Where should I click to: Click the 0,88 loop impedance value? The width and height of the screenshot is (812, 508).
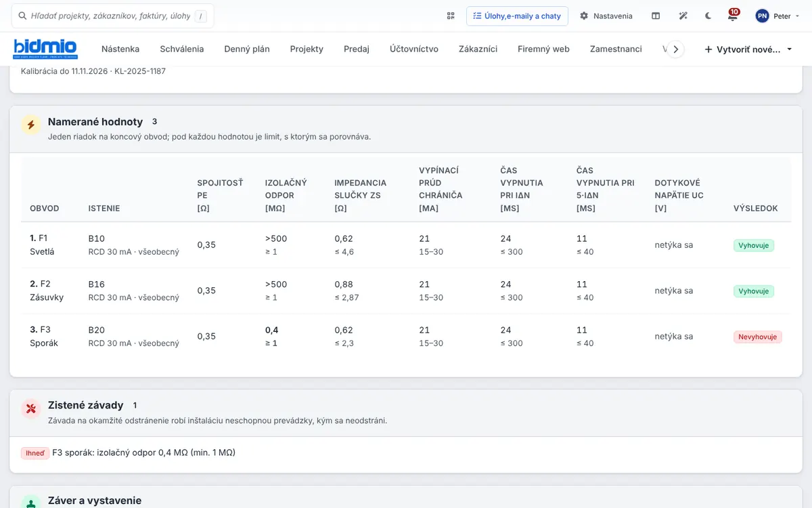[344, 284]
